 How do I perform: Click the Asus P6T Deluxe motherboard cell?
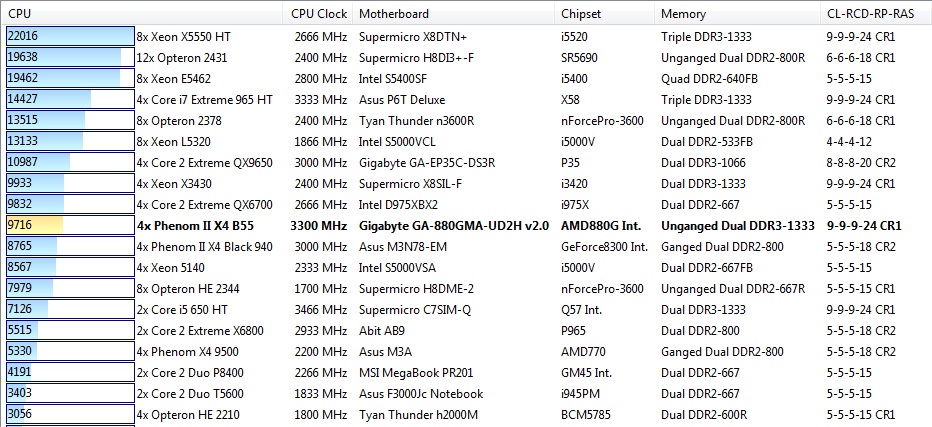(x=402, y=99)
